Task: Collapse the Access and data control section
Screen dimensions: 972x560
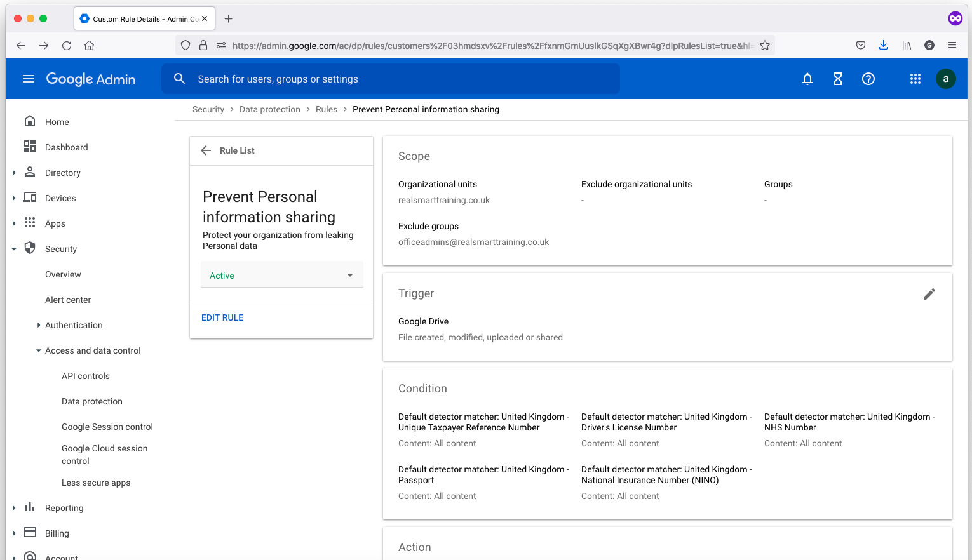Action: click(39, 350)
